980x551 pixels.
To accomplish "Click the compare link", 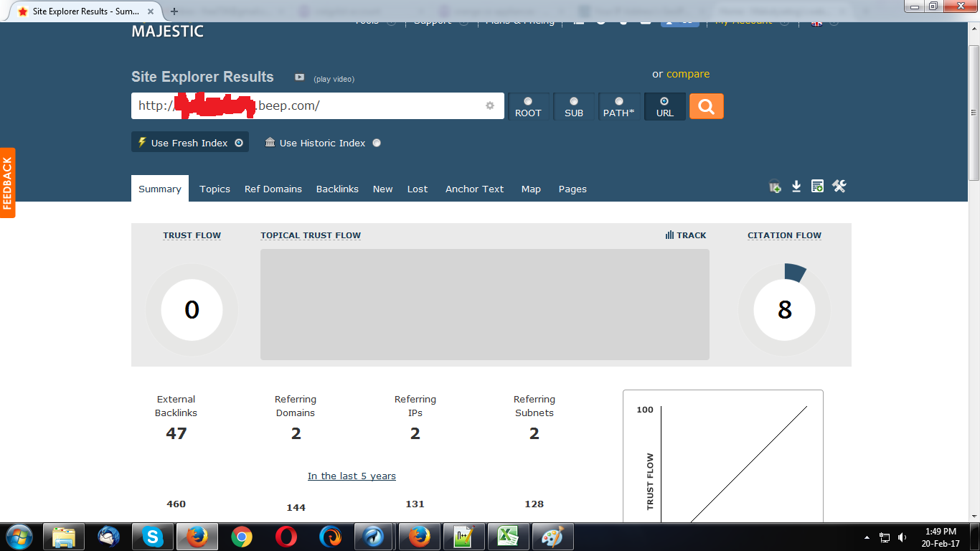I will pos(688,74).
